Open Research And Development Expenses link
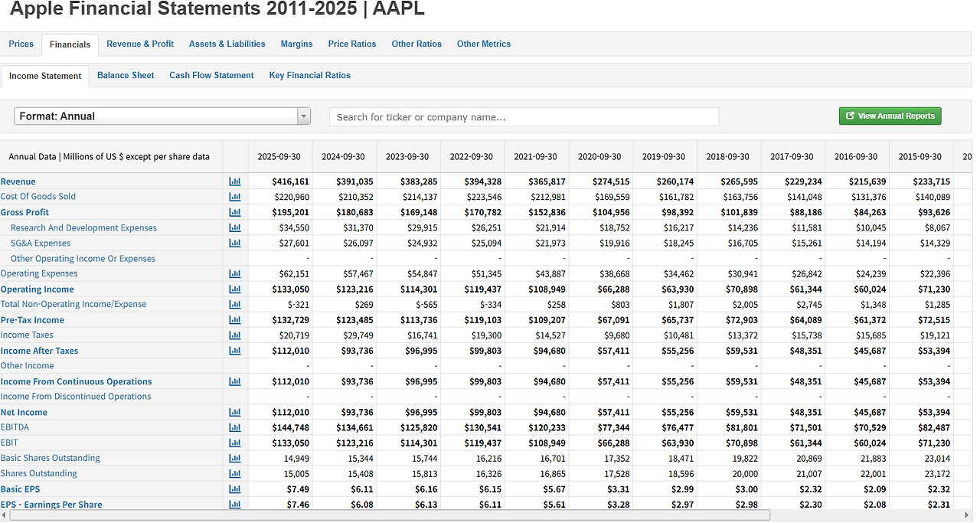980x523 pixels. point(83,227)
